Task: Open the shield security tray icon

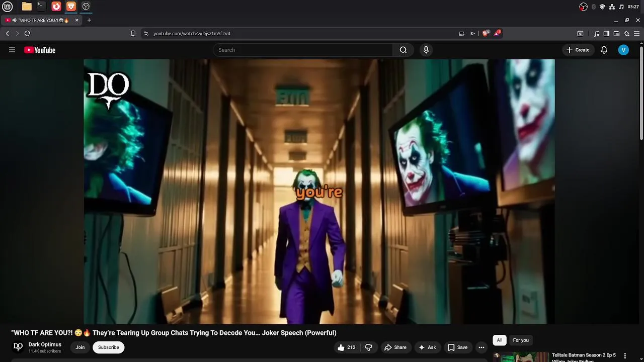Action: click(x=602, y=7)
